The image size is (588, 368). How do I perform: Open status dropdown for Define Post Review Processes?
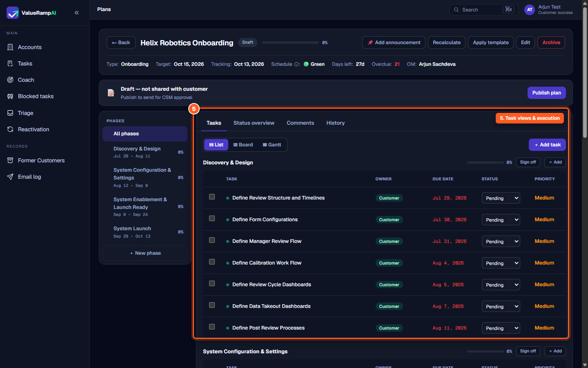point(501,328)
